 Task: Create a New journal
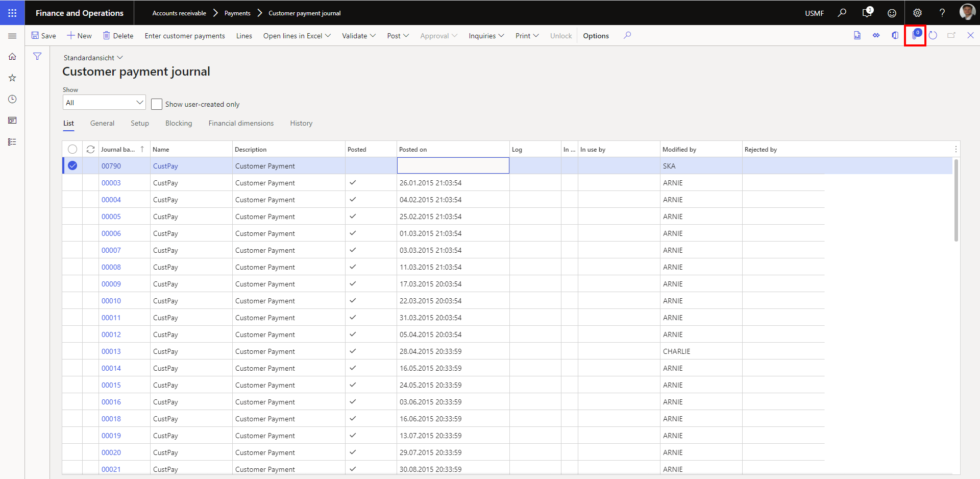pyautogui.click(x=80, y=36)
